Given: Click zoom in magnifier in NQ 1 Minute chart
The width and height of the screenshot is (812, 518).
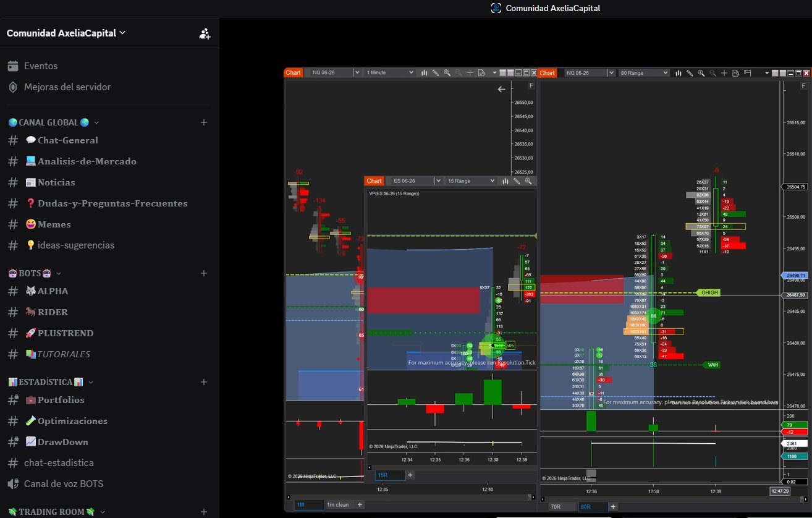Looking at the screenshot, I should [x=447, y=73].
